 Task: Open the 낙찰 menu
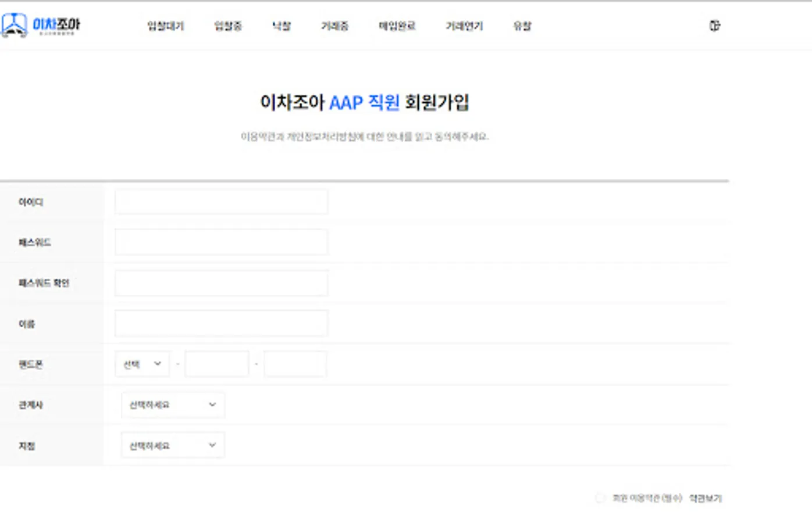tap(282, 26)
